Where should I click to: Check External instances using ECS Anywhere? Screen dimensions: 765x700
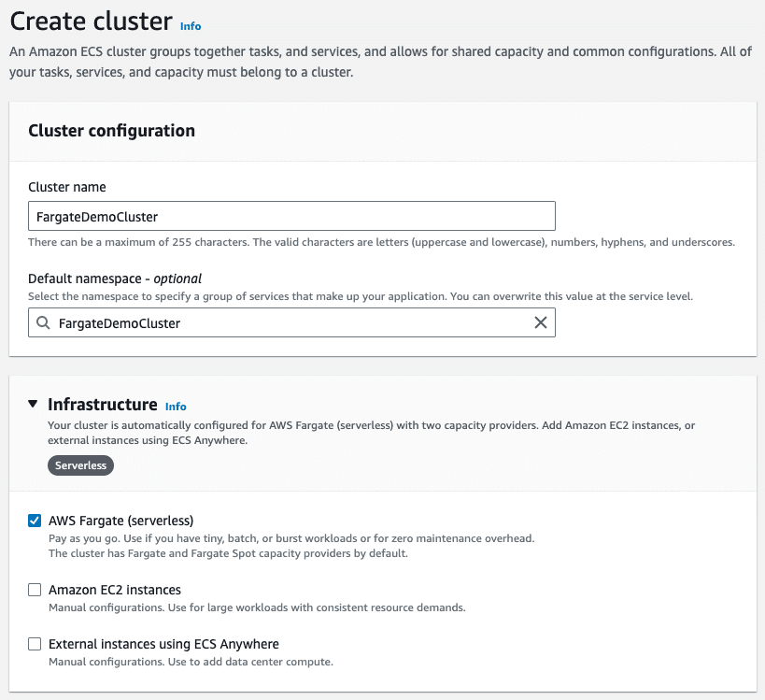coord(35,643)
